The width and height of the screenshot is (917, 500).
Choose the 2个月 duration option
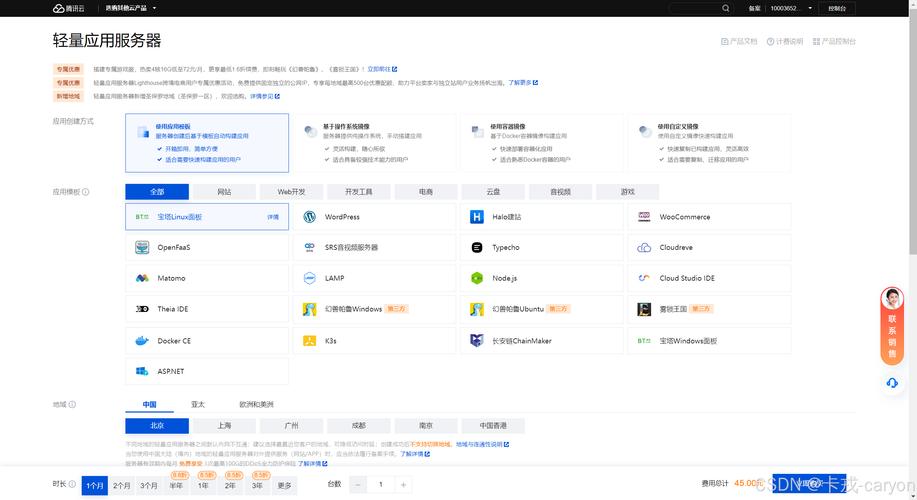122,485
